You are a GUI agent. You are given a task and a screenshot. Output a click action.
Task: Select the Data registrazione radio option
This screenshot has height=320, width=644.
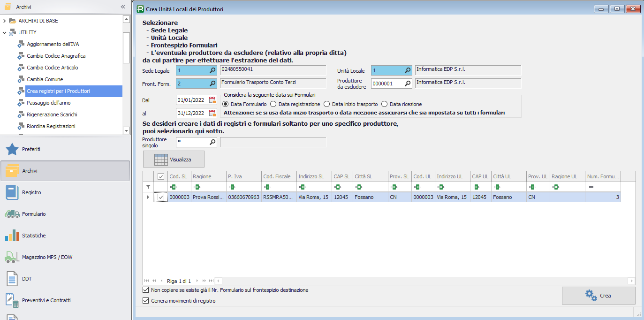tap(273, 104)
